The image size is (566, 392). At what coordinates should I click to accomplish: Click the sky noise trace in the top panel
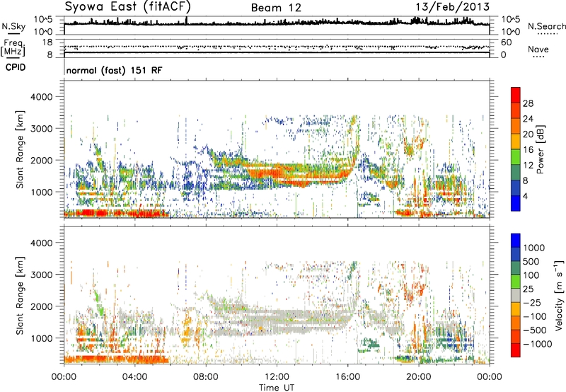[x=277, y=23]
